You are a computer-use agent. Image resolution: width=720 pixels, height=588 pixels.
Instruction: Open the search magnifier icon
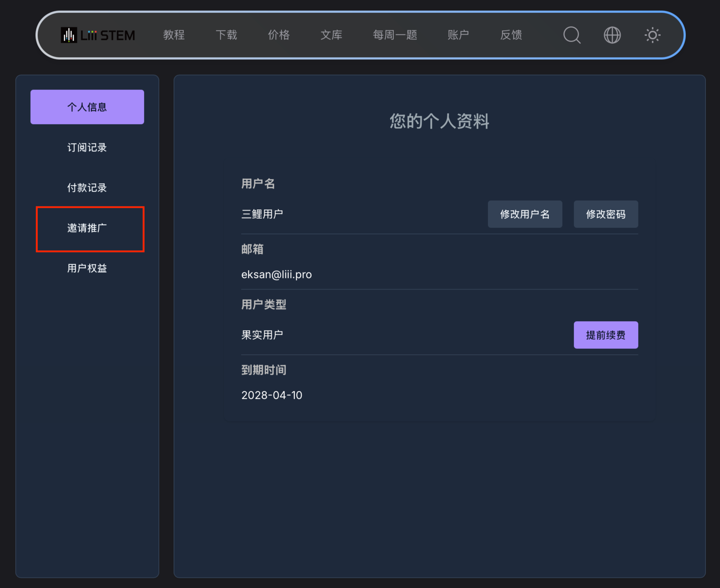[571, 35]
